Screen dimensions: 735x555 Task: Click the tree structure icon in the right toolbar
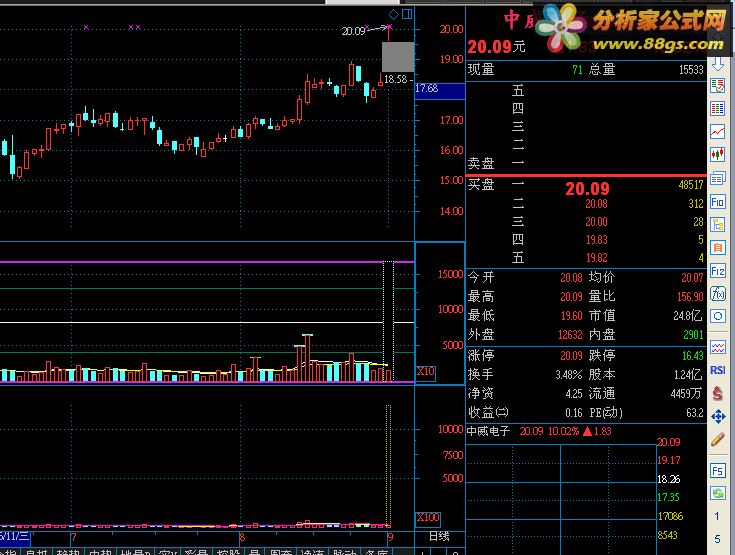[x=718, y=225]
